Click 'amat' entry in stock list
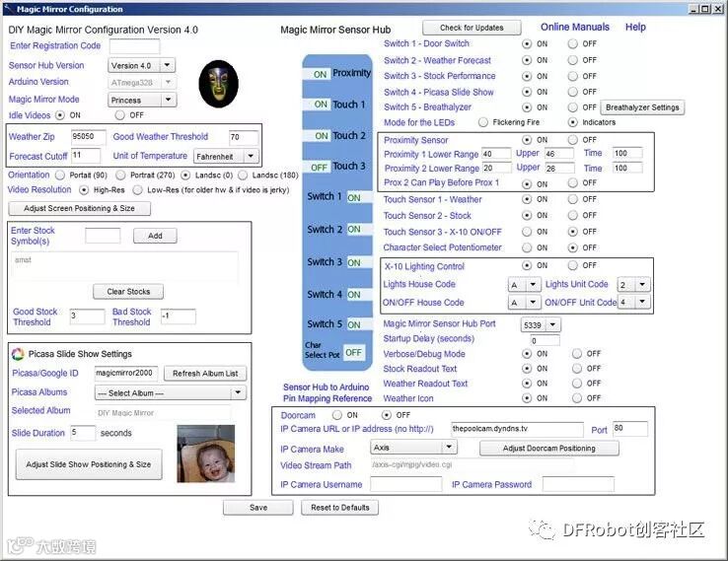Viewport: 728px width, 561px height. 23,260
